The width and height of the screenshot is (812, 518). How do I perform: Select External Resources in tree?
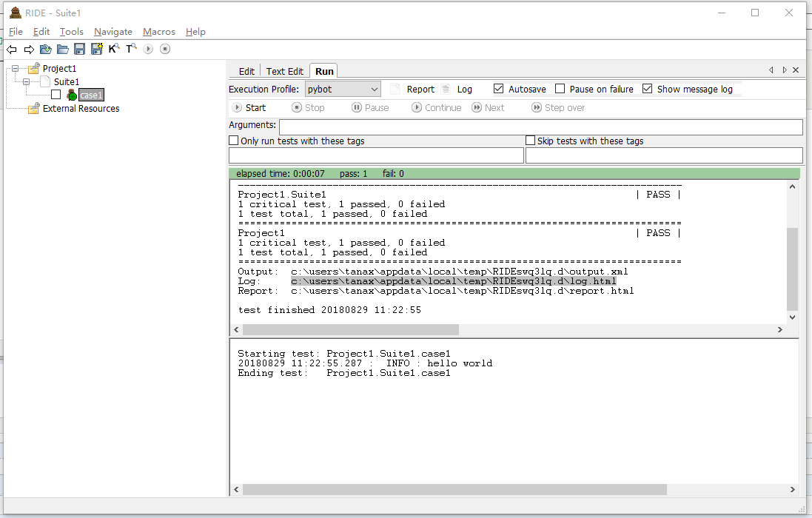coord(81,108)
